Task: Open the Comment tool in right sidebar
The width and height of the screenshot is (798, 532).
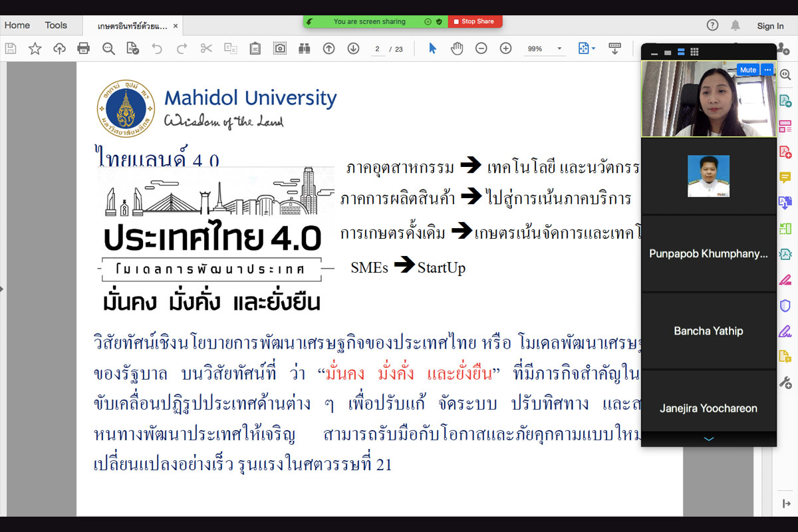Action: tap(785, 177)
